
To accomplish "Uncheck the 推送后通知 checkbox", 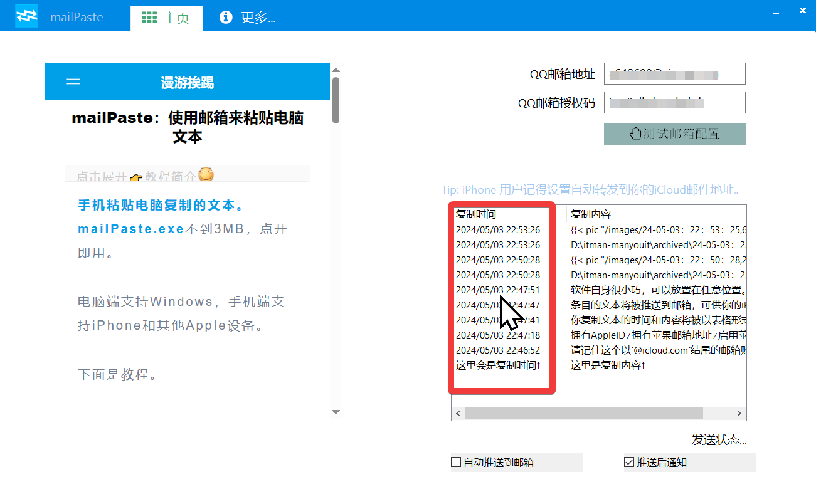I will (628, 462).
